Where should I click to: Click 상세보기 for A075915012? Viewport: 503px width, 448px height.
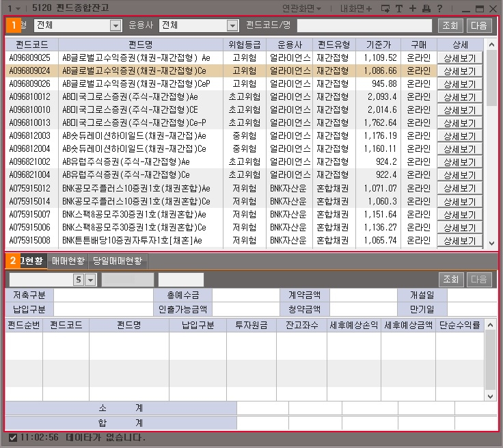(460, 188)
